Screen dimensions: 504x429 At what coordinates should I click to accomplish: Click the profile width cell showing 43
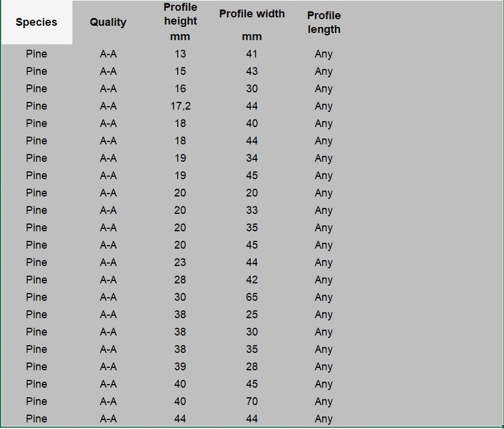(x=252, y=71)
